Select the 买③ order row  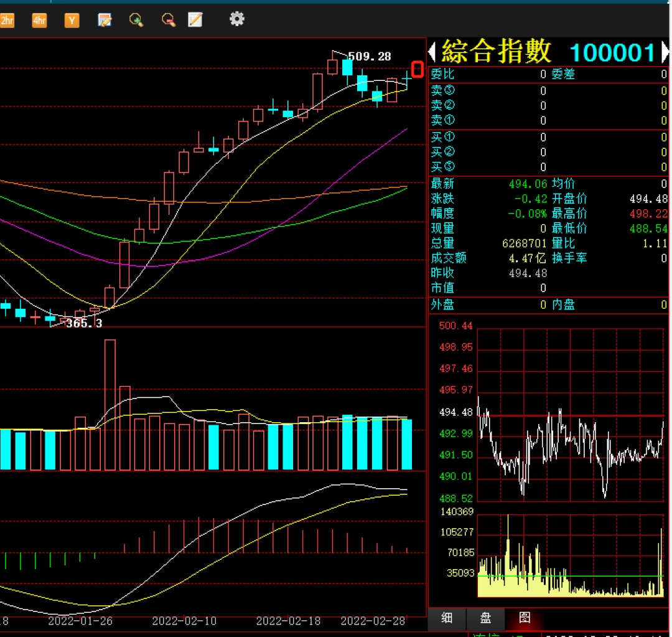[549, 167]
